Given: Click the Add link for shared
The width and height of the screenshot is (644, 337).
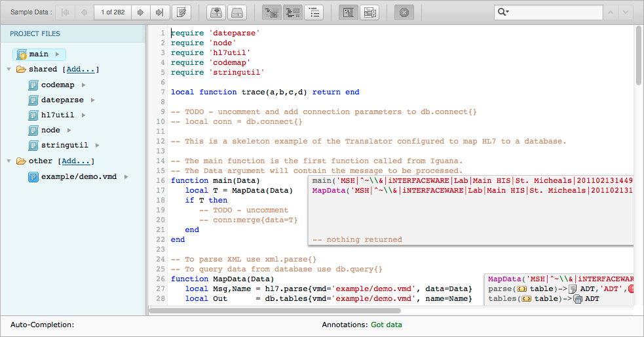Looking at the screenshot, I should 81,69.
